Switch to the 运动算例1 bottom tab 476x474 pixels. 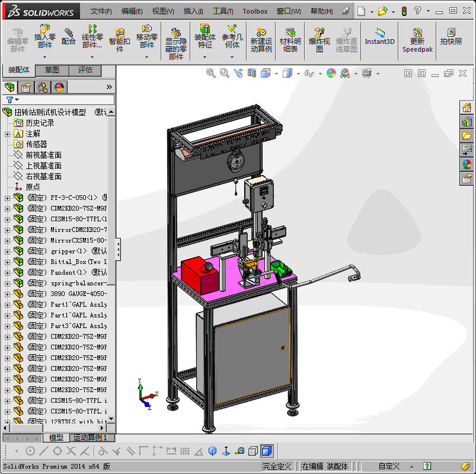click(x=90, y=438)
